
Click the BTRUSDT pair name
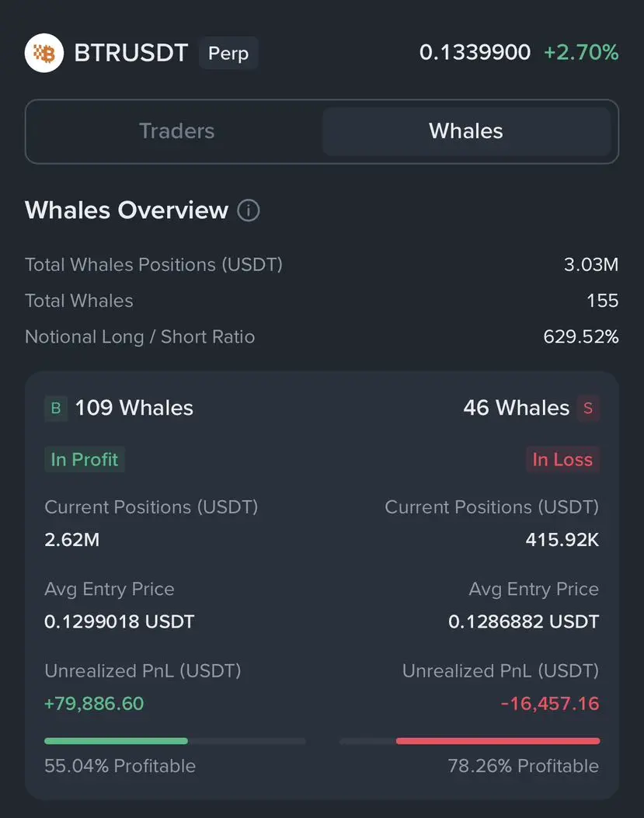tap(131, 53)
